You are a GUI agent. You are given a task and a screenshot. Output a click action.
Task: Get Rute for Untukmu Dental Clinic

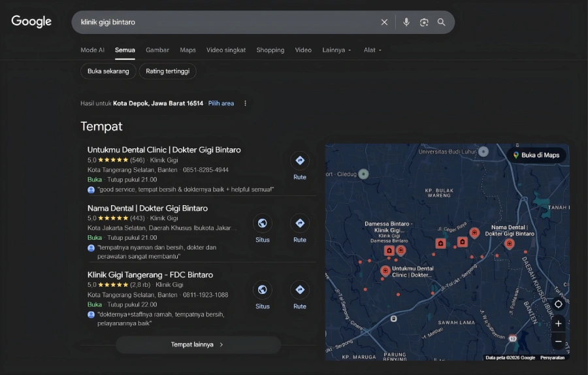[x=300, y=166]
